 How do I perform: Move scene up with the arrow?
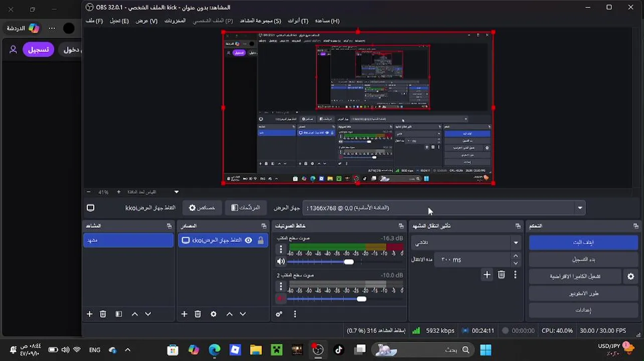pyautogui.click(x=134, y=314)
